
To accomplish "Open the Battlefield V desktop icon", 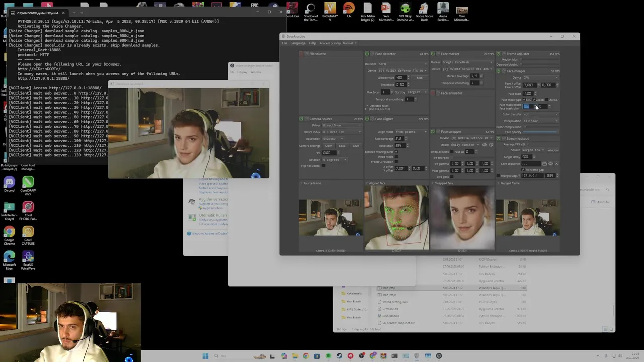I will click(330, 11).
